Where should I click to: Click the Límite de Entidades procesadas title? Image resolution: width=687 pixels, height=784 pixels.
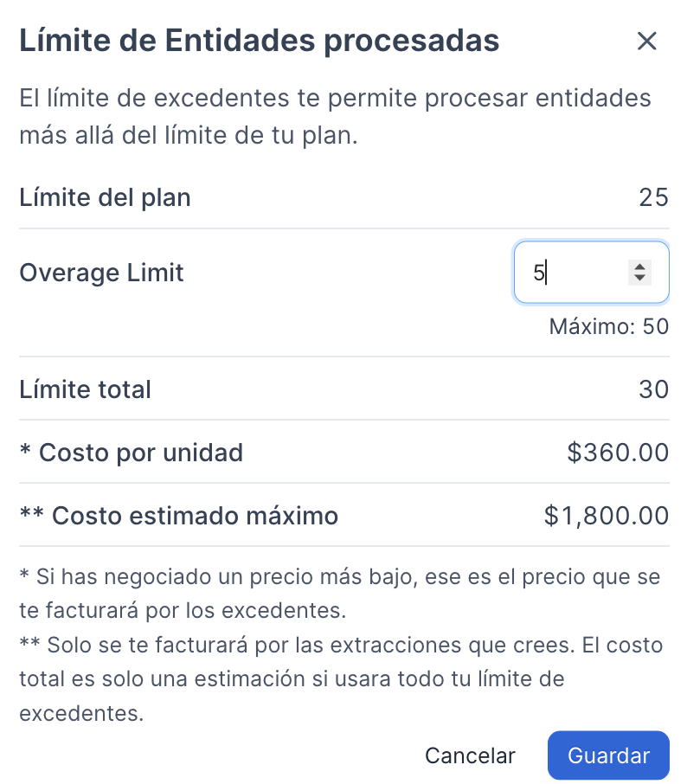pos(259,41)
